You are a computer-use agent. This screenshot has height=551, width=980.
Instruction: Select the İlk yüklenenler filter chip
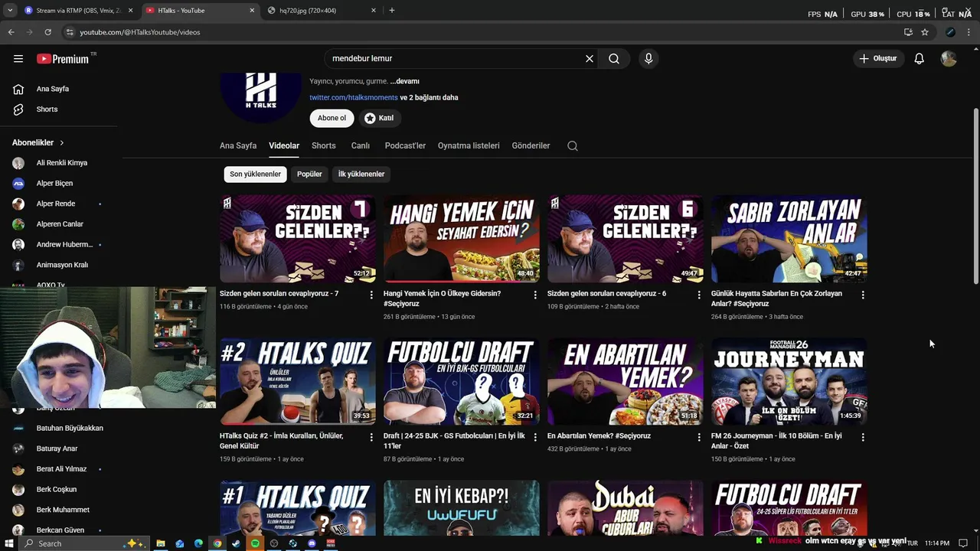(x=361, y=174)
